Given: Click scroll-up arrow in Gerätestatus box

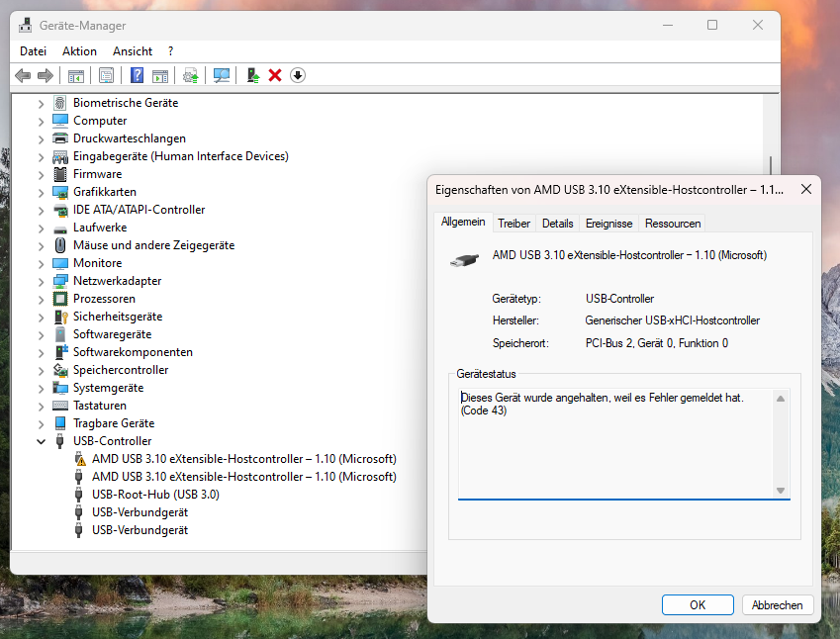Looking at the screenshot, I should (781, 399).
